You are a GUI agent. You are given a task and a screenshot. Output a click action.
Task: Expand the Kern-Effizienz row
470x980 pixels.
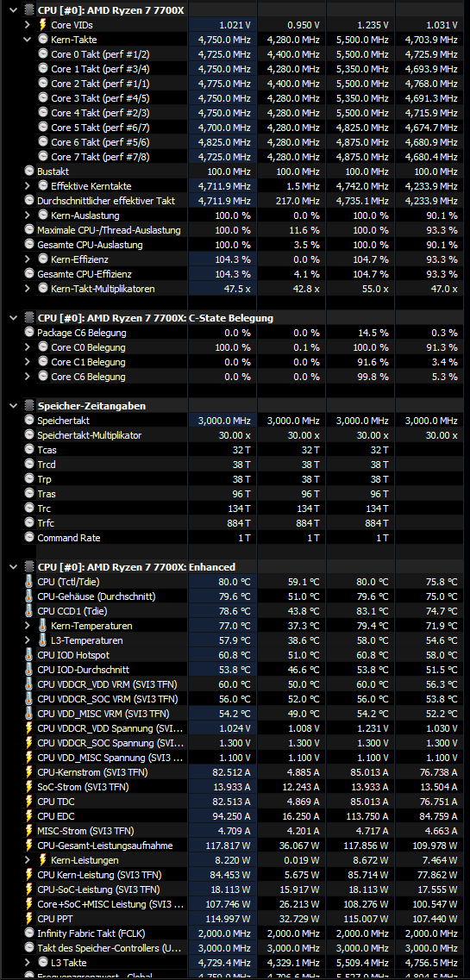point(28,259)
